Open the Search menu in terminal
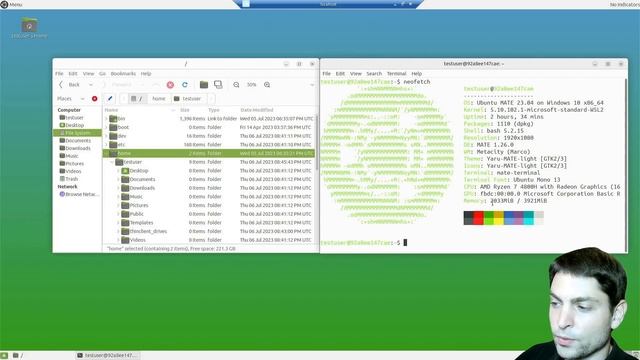Screen dimensions: 640x360 click(374, 73)
